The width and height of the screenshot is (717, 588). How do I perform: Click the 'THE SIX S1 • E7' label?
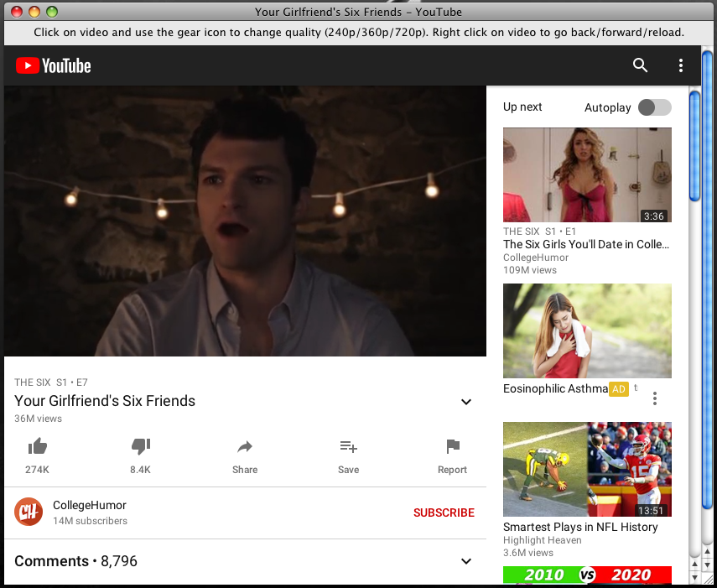point(51,382)
